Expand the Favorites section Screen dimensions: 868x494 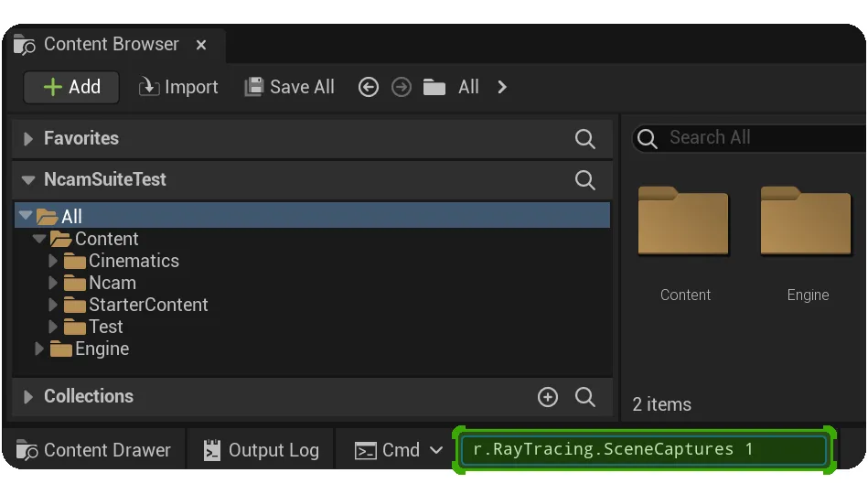(x=27, y=138)
